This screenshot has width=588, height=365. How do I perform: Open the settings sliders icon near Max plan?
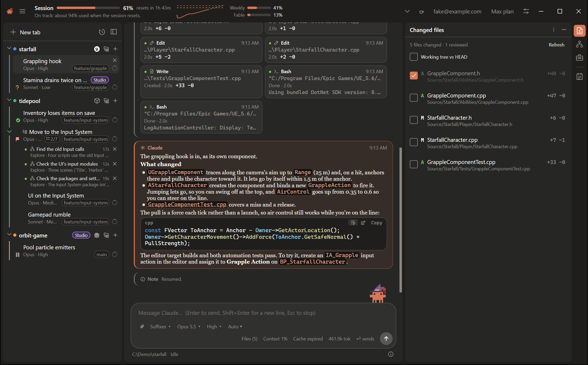[526, 11]
